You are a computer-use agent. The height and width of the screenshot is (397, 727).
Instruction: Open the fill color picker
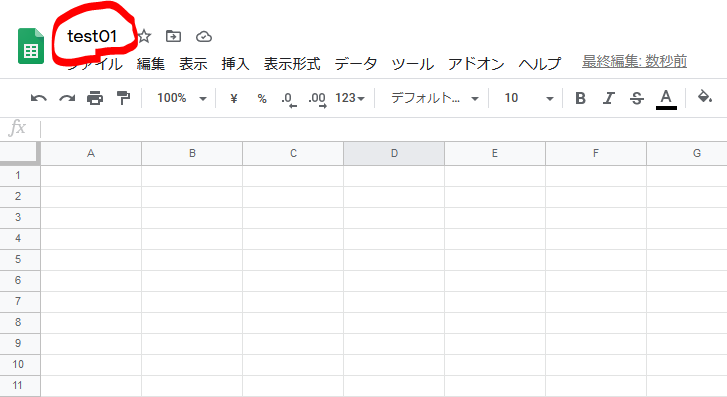pyautogui.click(x=705, y=97)
